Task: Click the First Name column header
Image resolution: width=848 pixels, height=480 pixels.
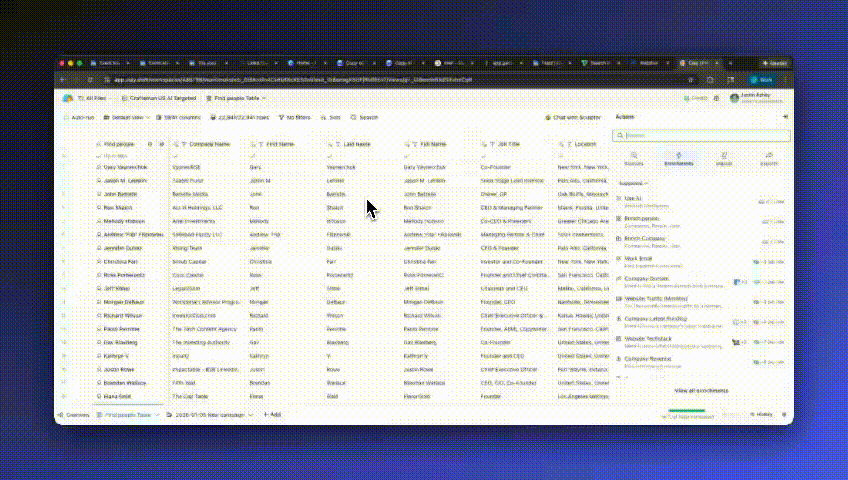Action: [280, 144]
